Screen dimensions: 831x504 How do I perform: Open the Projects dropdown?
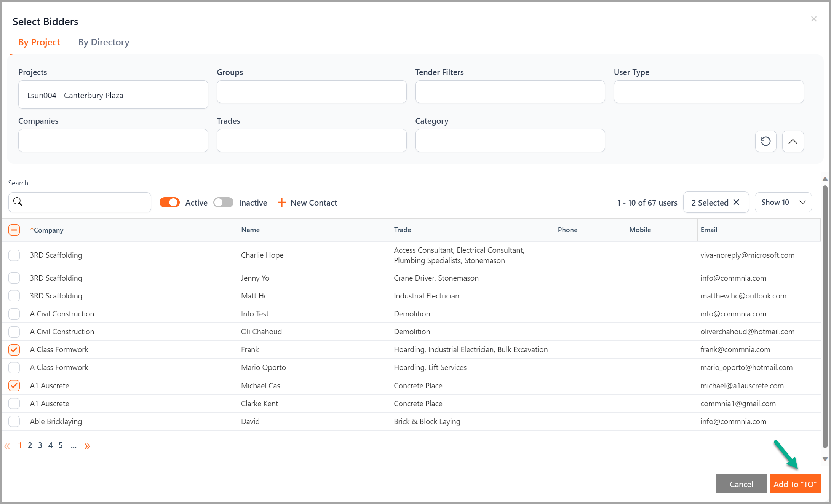click(113, 95)
